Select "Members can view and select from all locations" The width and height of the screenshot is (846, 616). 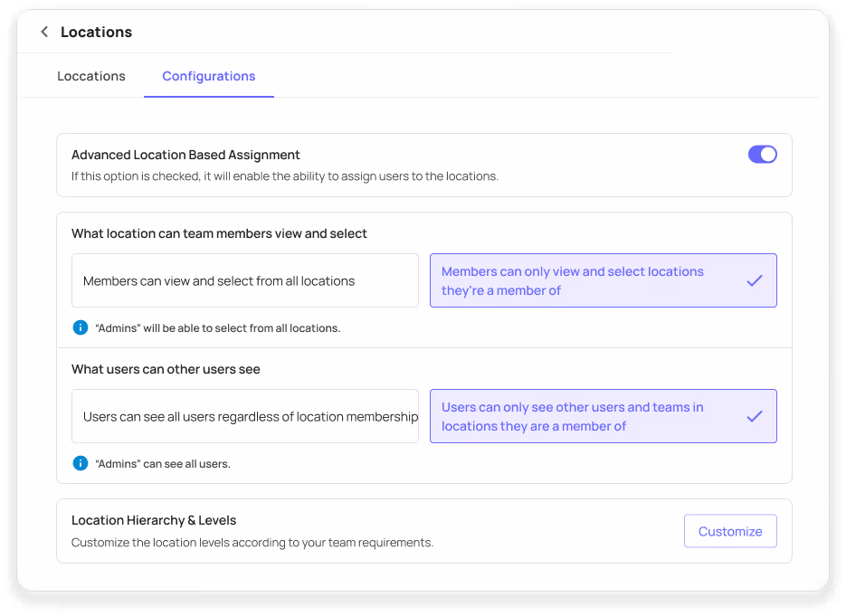245,280
